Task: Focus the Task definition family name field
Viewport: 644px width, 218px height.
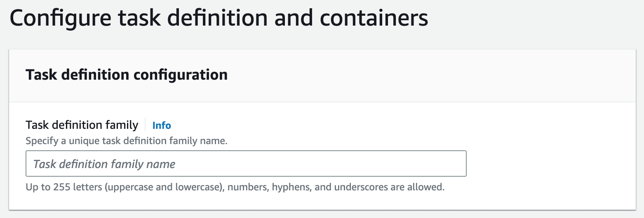Action: (x=246, y=164)
